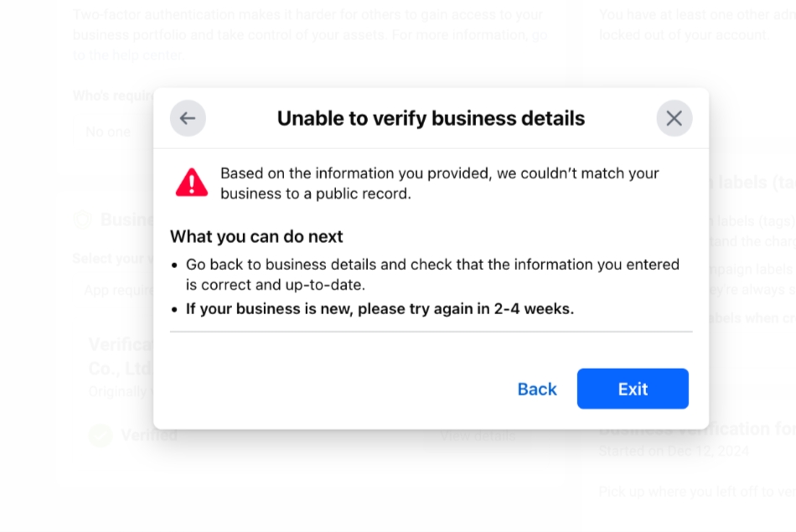Click the shield icon beside Business heading

point(83,220)
